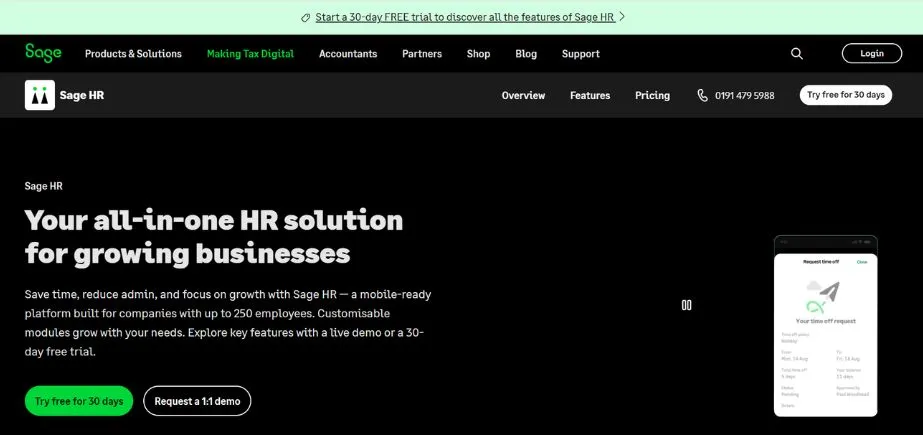Click the Sage HR title in sub-navigation
The height and width of the screenshot is (435, 923).
pyautogui.click(x=82, y=95)
